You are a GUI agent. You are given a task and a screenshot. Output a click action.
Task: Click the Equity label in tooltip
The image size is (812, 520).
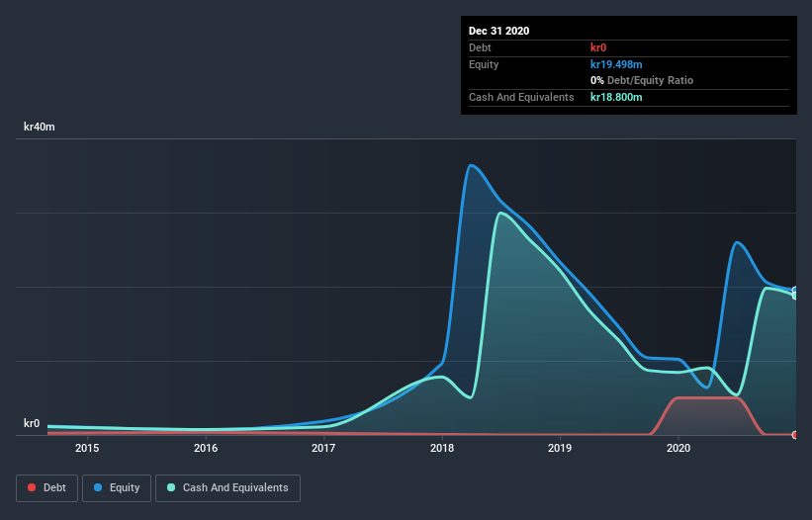tap(484, 64)
